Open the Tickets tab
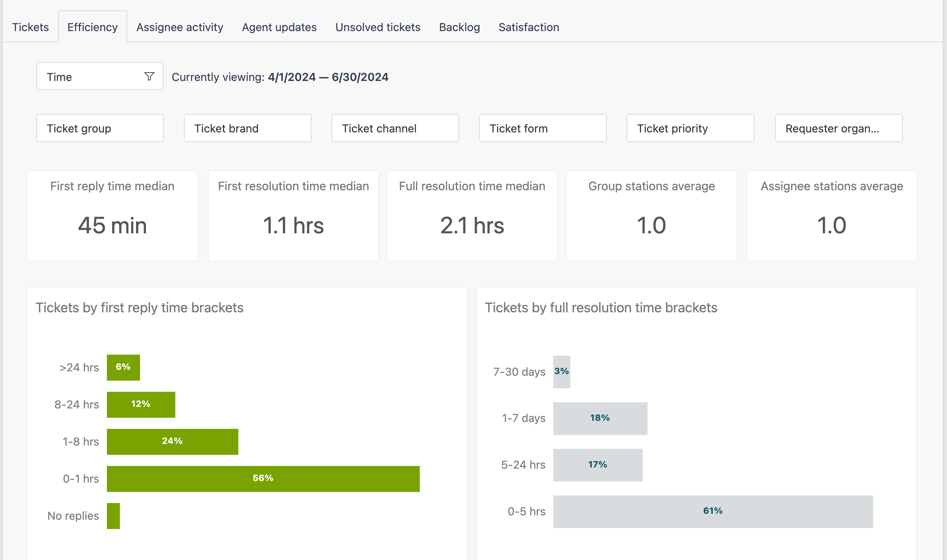Screen dimensions: 947x560 30,27
